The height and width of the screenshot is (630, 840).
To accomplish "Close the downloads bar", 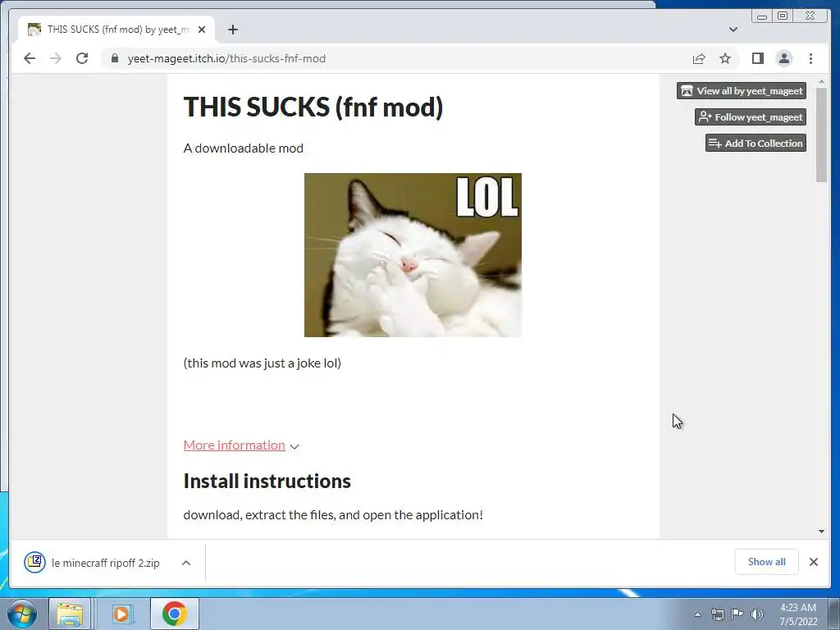I will click(x=813, y=562).
